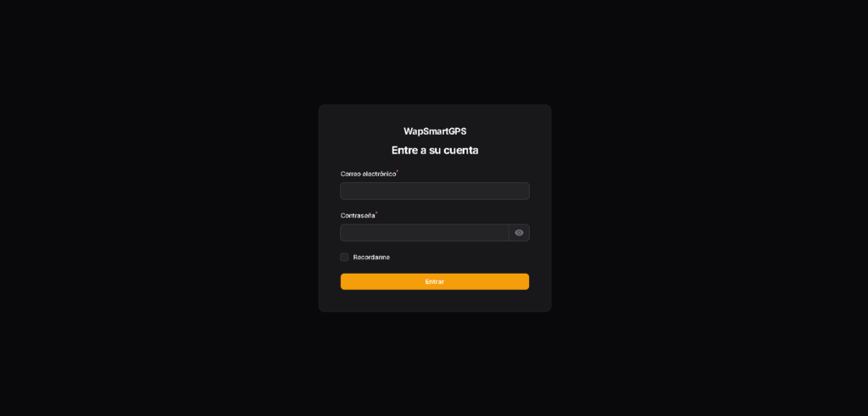Show the password with the eye icon
This screenshot has height=416, width=868.
click(x=519, y=232)
